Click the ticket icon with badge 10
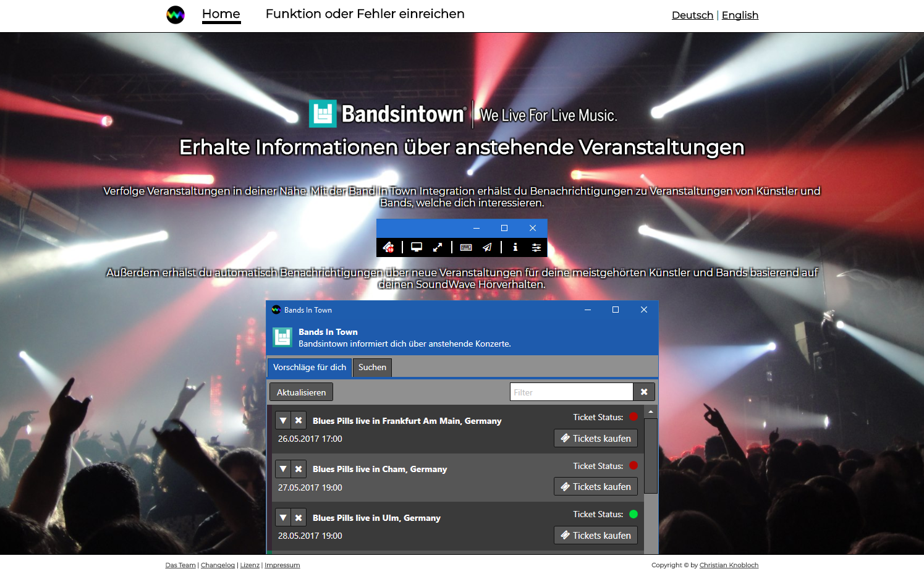The image size is (924, 574). pos(388,247)
